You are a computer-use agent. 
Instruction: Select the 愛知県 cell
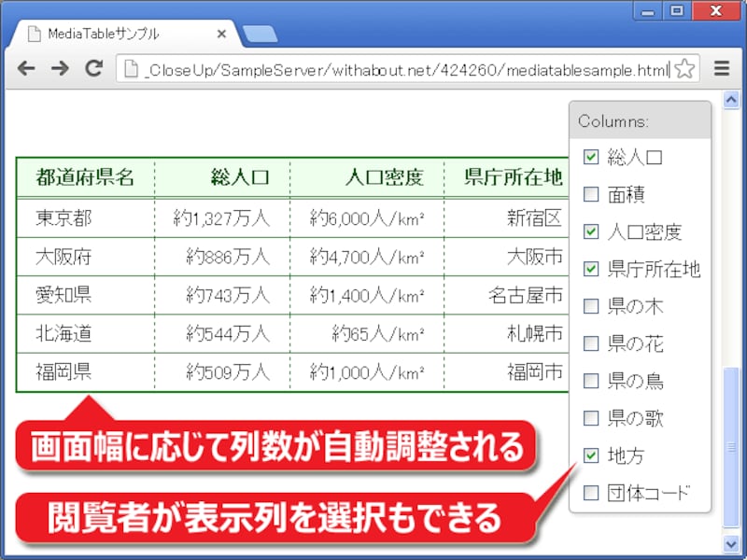(85, 295)
